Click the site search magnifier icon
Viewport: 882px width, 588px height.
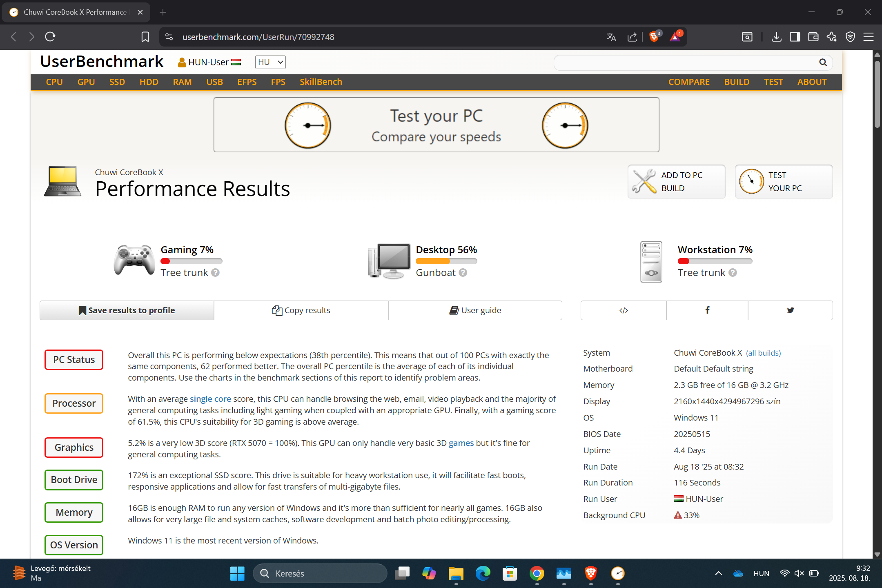[823, 62]
